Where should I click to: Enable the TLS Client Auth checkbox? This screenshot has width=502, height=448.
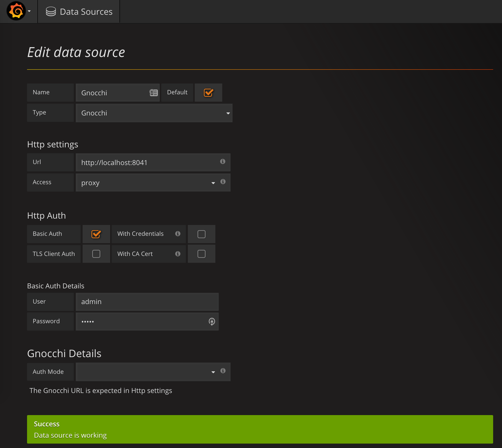tap(96, 254)
